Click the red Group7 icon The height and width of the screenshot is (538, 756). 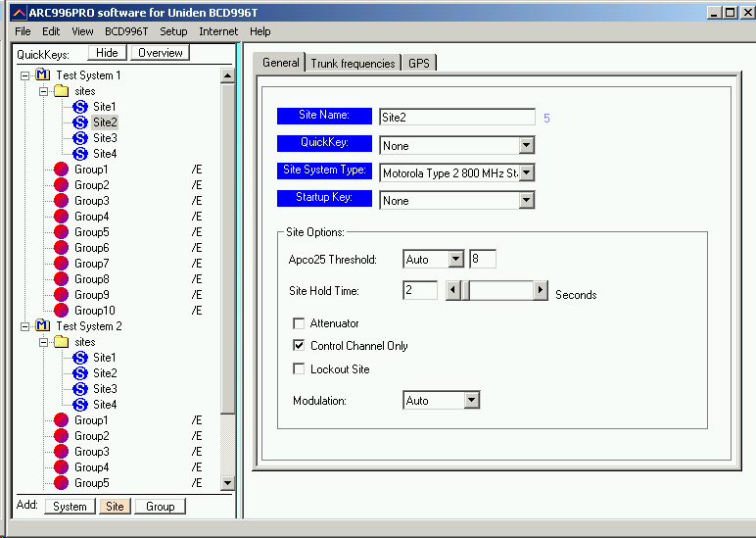pyautogui.click(x=62, y=264)
